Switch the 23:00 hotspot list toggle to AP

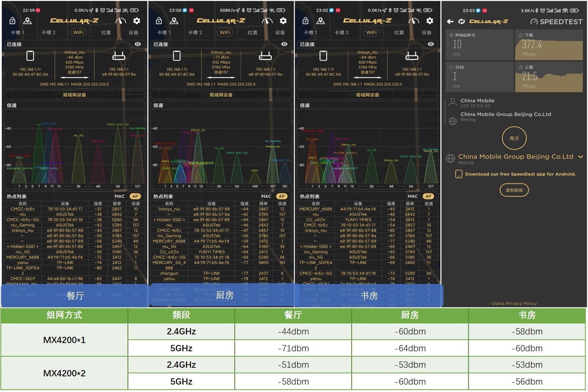(282, 196)
